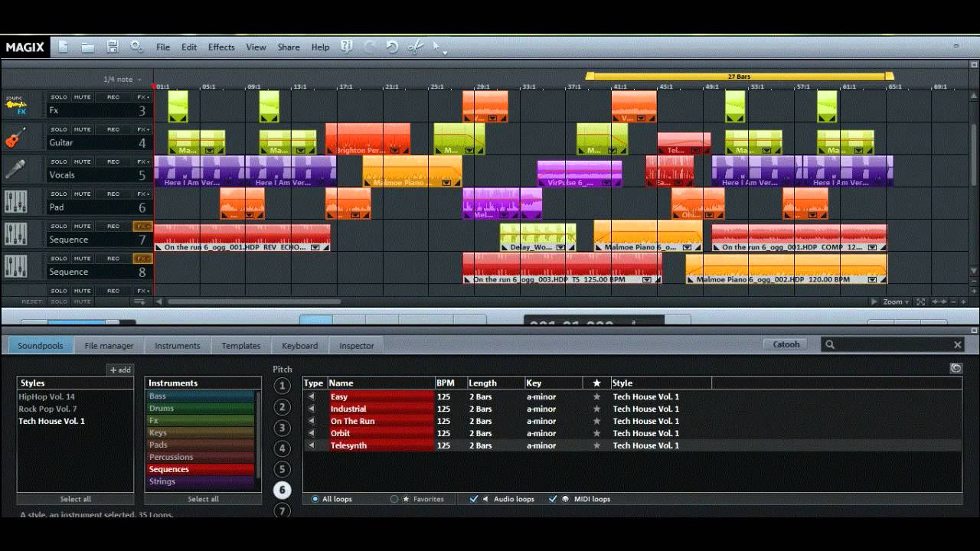
Task: Switch to the File manager tab
Action: tap(109, 345)
